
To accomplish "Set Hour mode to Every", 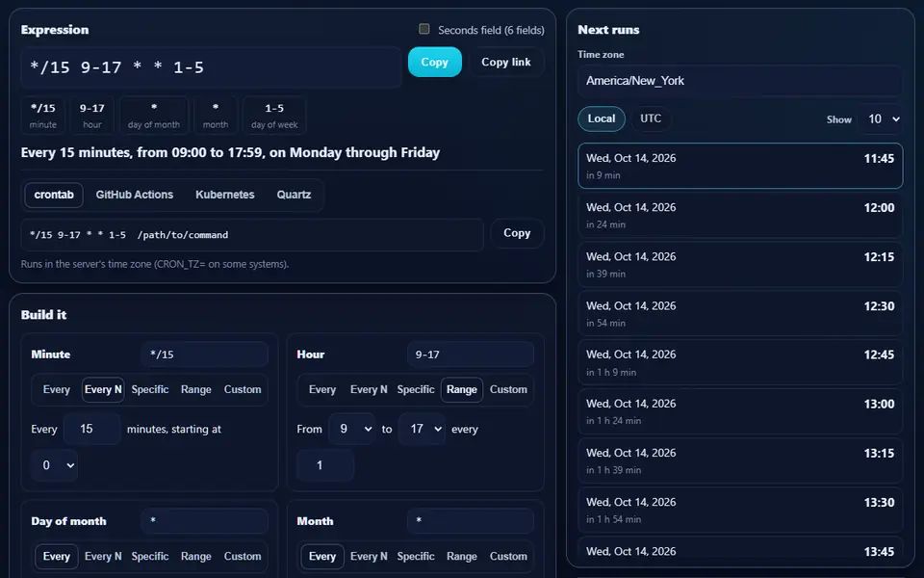I will pyautogui.click(x=322, y=389).
